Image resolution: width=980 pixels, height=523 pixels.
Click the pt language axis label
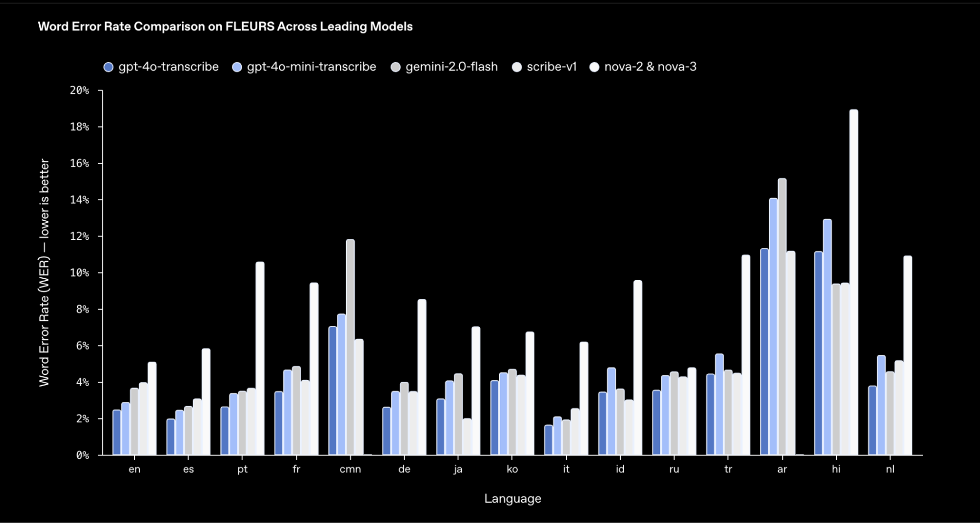point(242,470)
